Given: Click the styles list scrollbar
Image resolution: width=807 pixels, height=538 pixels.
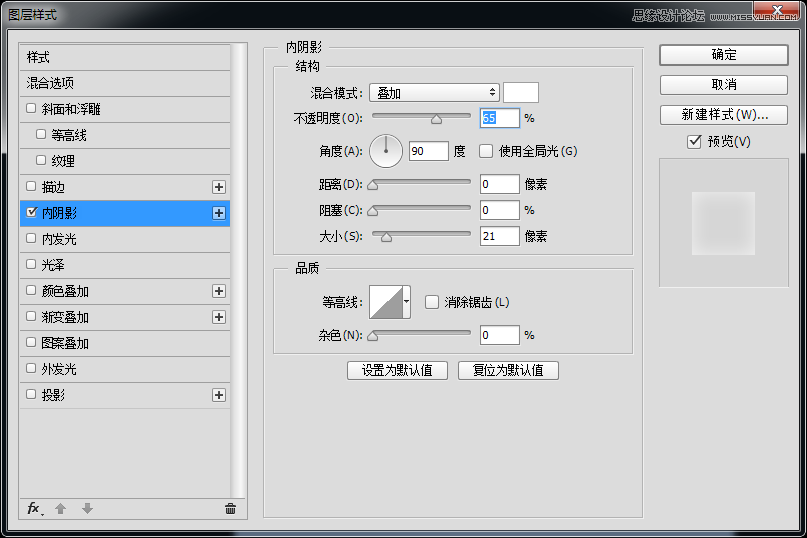Looking at the screenshot, I should 238,270.
